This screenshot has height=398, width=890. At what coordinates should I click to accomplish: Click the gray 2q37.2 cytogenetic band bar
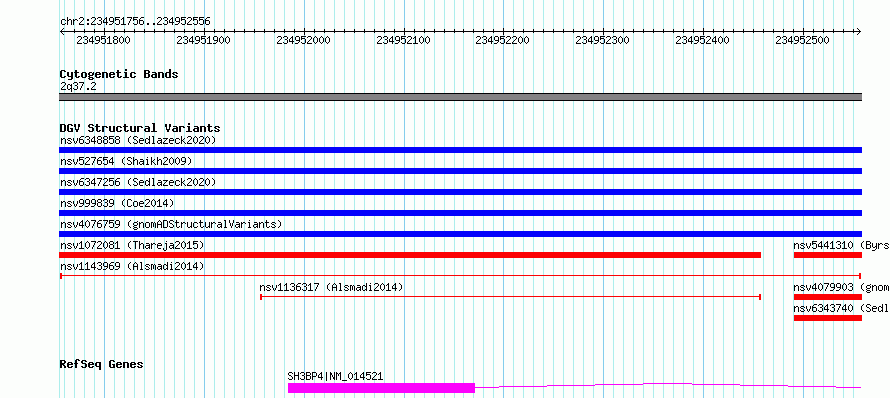pyautogui.click(x=460, y=97)
